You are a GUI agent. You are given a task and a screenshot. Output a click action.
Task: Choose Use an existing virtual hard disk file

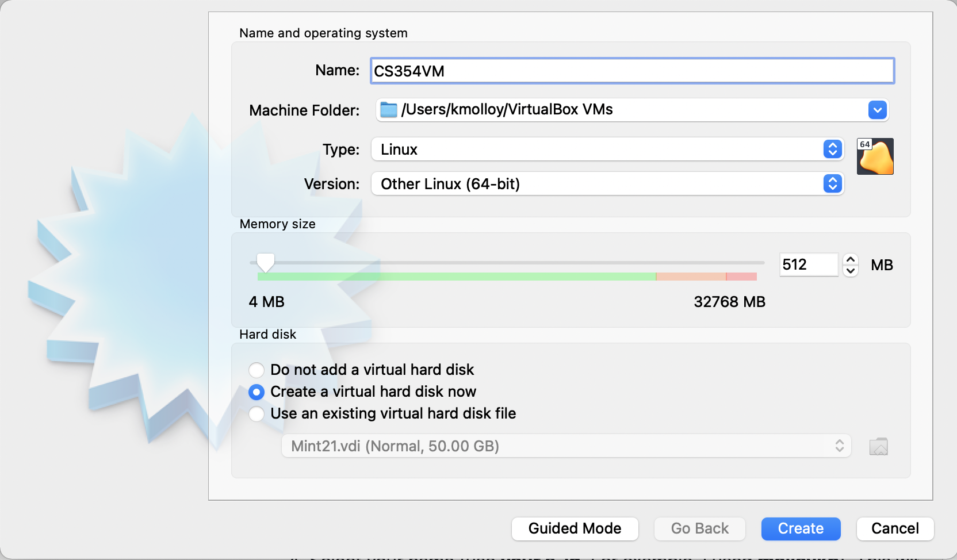257,413
